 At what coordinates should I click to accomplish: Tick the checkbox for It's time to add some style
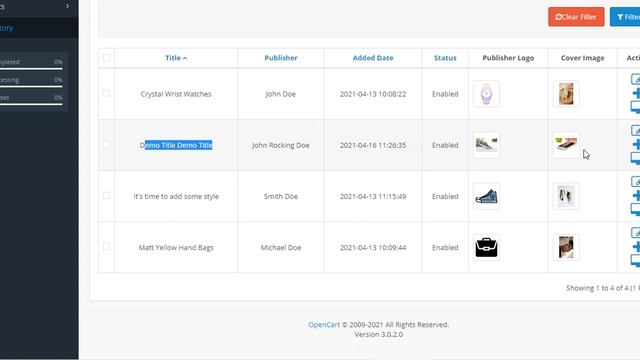point(107,196)
